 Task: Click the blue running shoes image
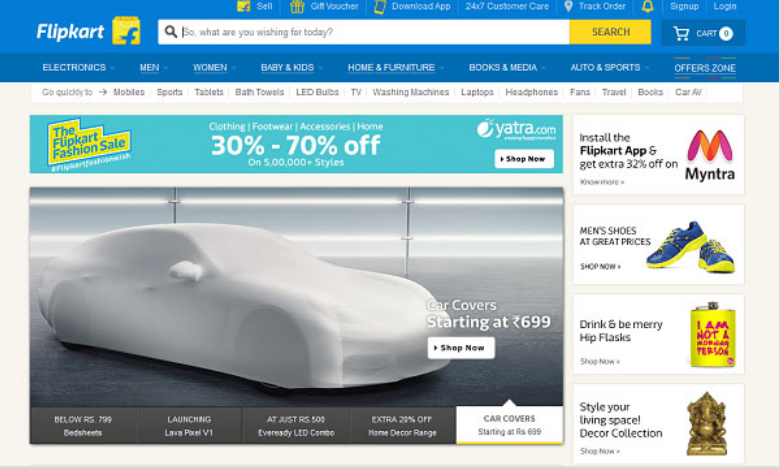(x=690, y=246)
